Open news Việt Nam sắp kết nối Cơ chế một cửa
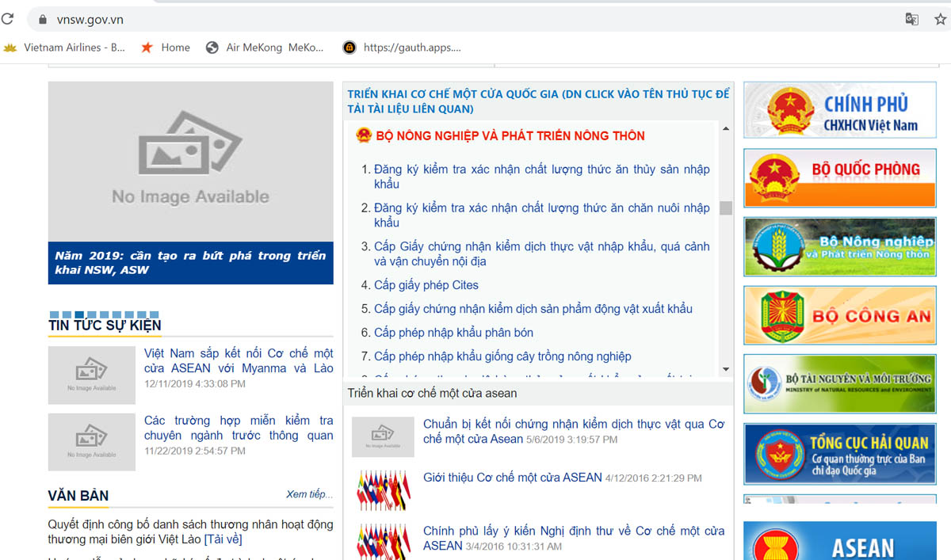Screen dimensions: 951x560 239,360
